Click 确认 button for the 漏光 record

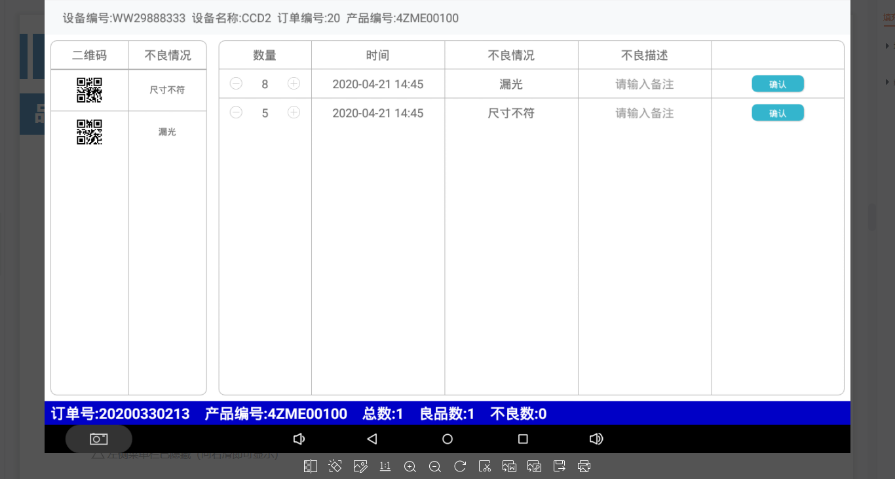(777, 84)
